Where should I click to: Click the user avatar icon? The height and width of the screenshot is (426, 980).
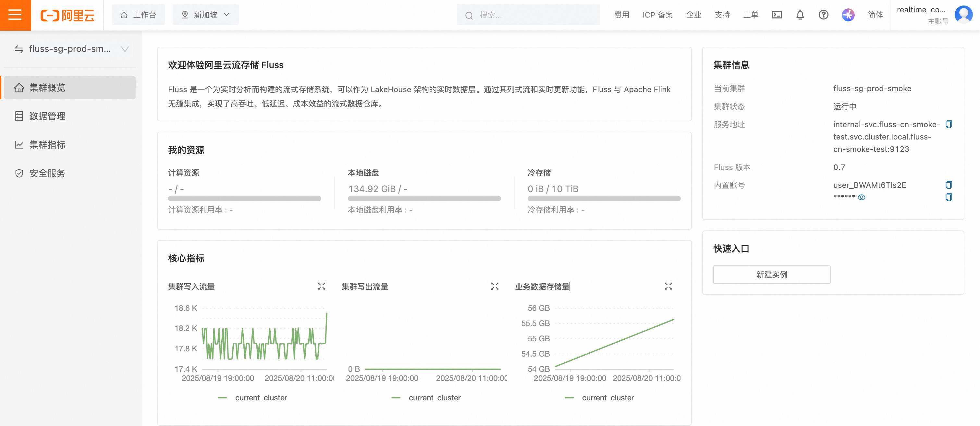(963, 15)
